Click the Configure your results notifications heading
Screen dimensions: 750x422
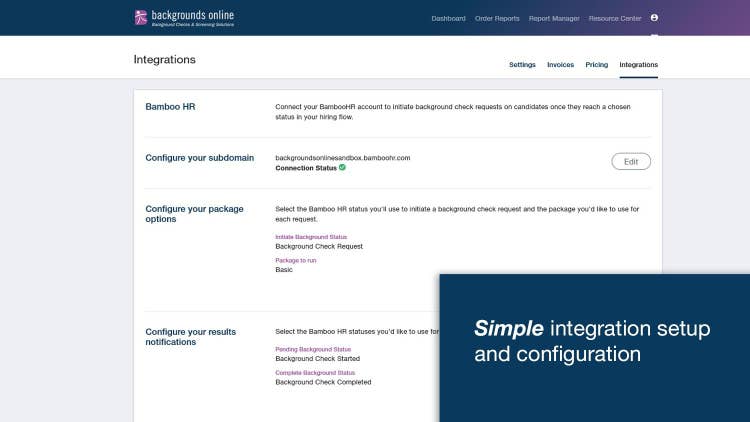[x=190, y=337]
